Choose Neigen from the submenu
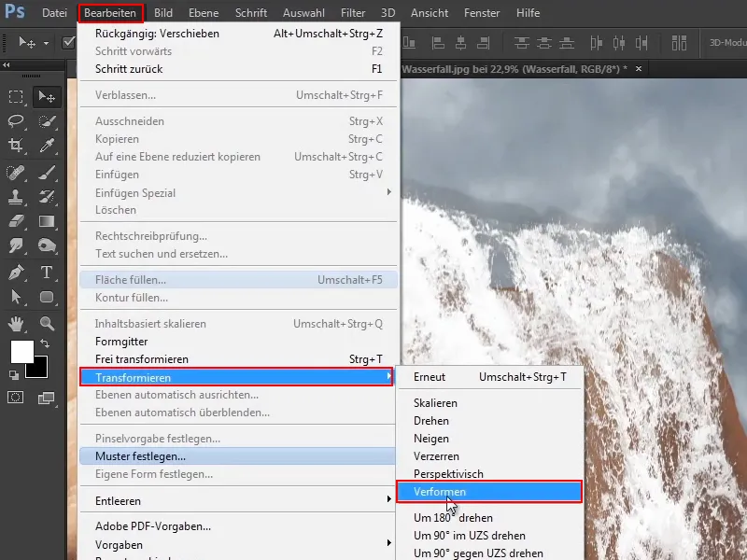Image resolution: width=747 pixels, height=560 pixels. pyautogui.click(x=489, y=438)
